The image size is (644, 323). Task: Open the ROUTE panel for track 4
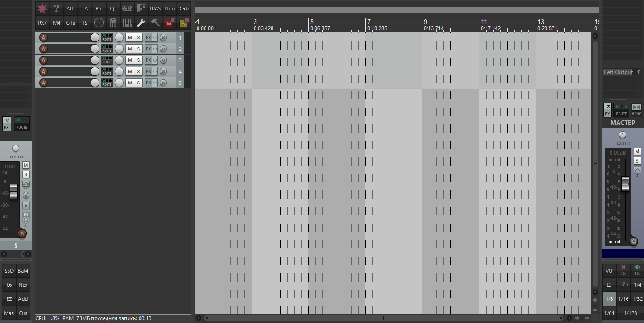click(x=107, y=72)
